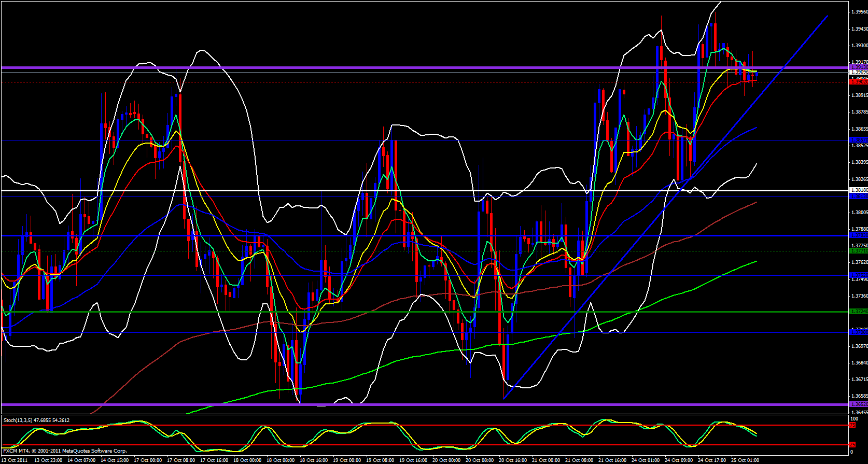Select the blue 1.38570 price level tag
This screenshot has height=464, width=868.
[858, 140]
